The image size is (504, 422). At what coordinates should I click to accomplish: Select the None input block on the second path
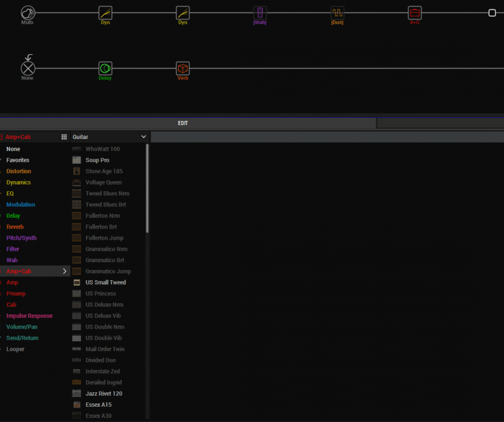[28, 69]
